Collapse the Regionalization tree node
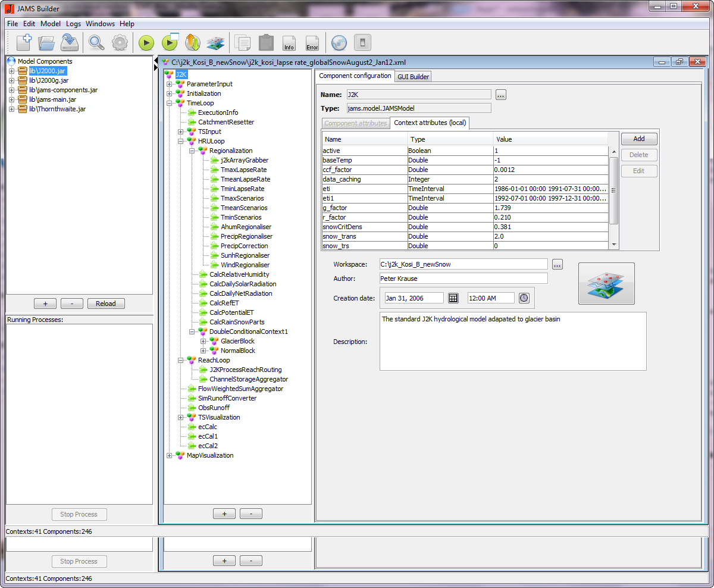Screen dimensions: 714x588 [192, 151]
